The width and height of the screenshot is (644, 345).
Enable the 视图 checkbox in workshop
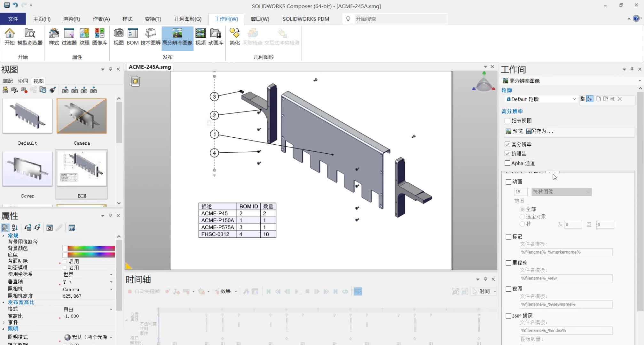[x=508, y=289]
